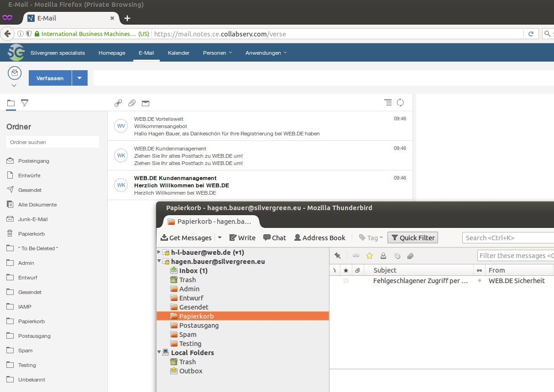Click the Papierkorb trash can icon in Verse

tap(10, 233)
